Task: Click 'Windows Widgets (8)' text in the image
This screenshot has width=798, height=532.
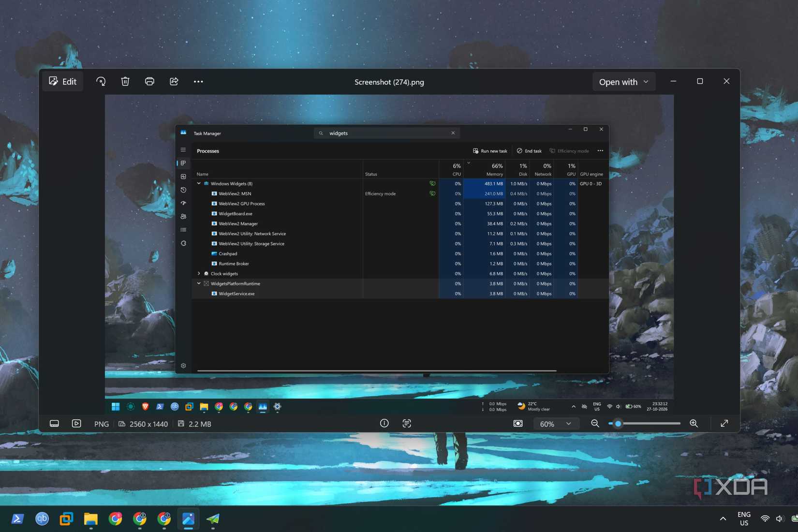Action: (232, 184)
